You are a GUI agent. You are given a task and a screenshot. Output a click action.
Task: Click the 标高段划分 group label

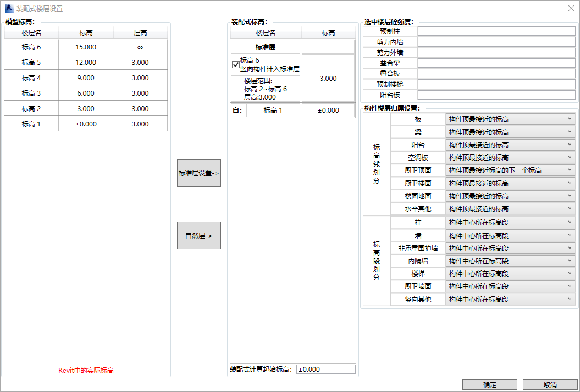pos(377,261)
